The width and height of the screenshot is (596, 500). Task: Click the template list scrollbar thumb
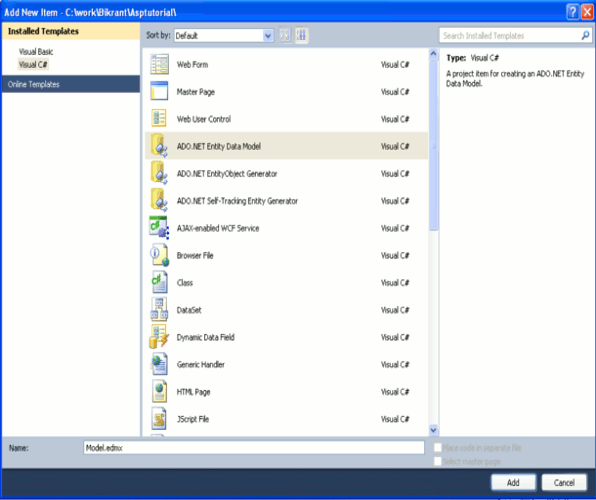click(x=433, y=145)
